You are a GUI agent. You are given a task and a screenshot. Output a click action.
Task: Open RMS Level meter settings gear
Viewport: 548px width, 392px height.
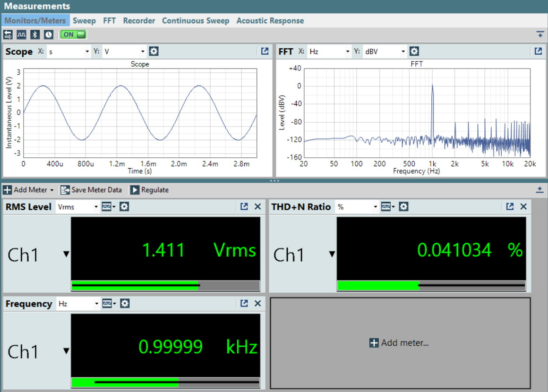point(124,206)
